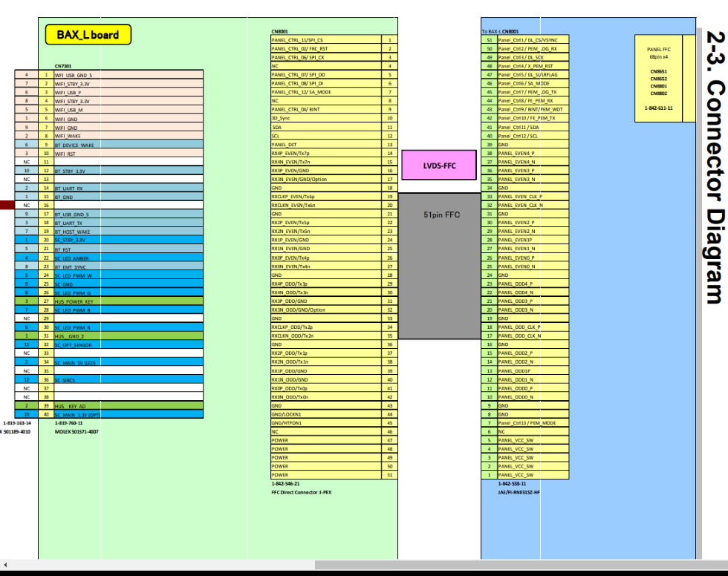
Task: Select the 3D_Sync pin cell
Action: pos(327,118)
